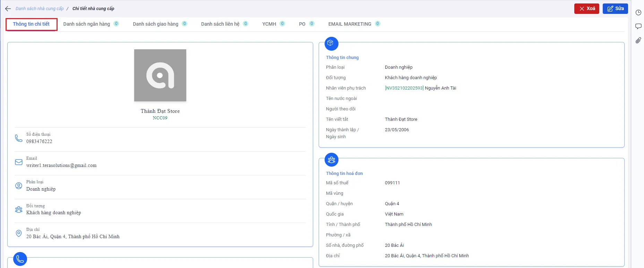Click country value Việt Nam
Screen dimensions: 644x268
(394, 214)
